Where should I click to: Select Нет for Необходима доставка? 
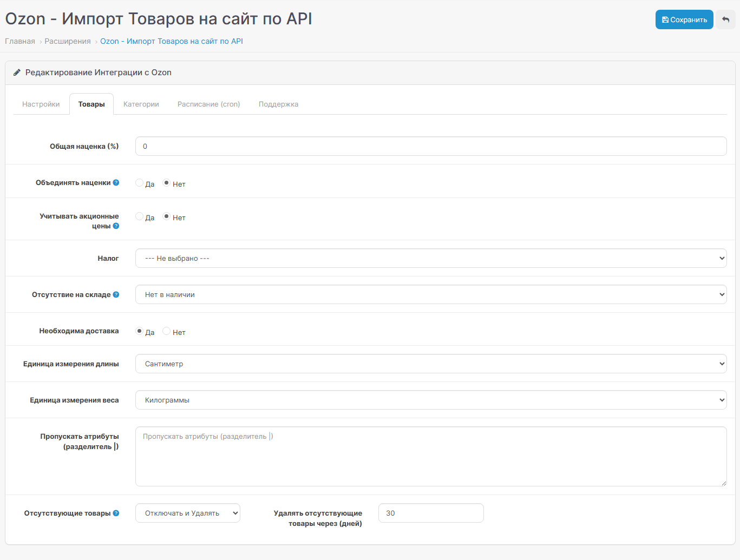[167, 331]
